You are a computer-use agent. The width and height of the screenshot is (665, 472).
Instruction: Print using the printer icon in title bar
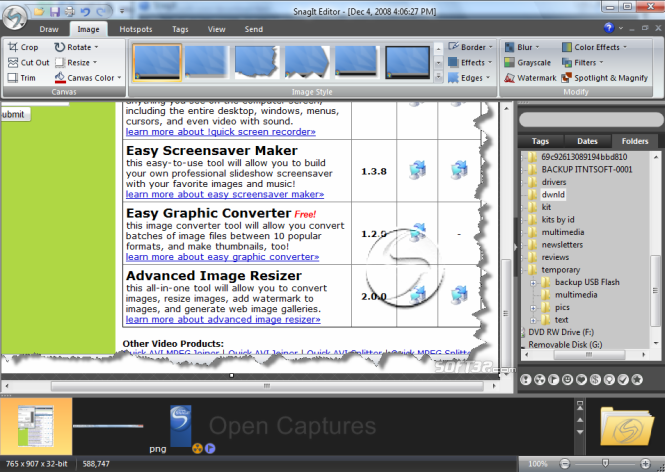[70, 11]
